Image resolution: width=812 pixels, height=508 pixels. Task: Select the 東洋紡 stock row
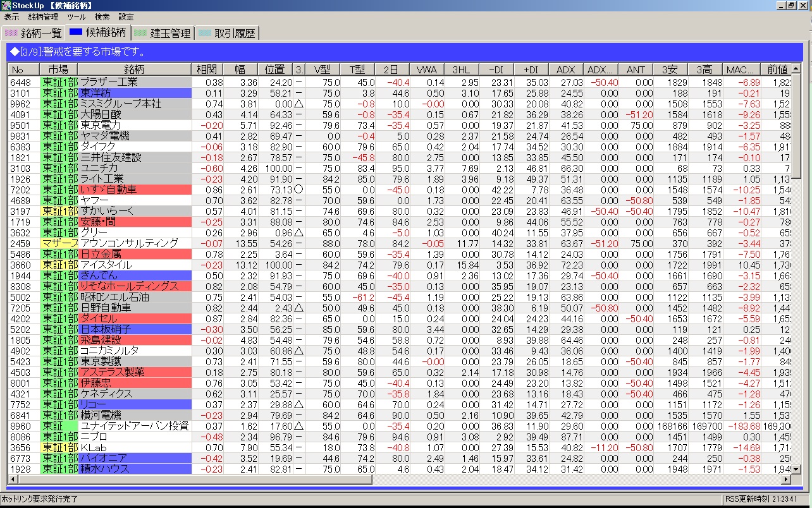point(400,93)
